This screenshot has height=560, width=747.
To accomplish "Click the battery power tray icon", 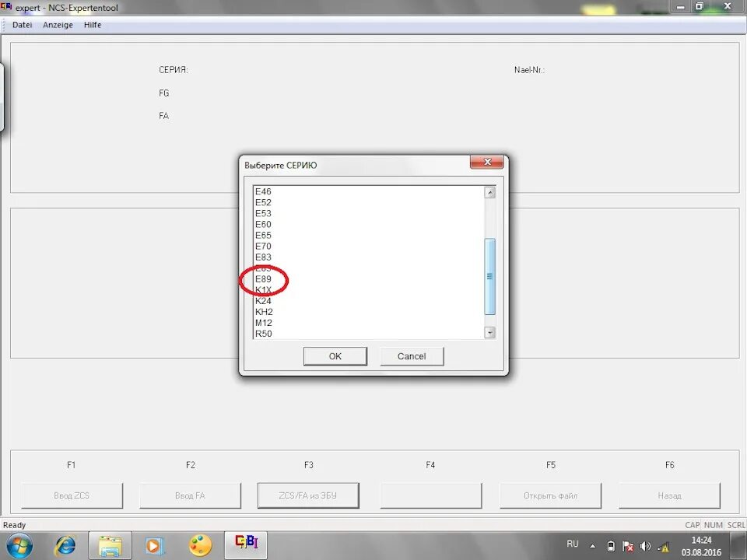I will [611, 546].
